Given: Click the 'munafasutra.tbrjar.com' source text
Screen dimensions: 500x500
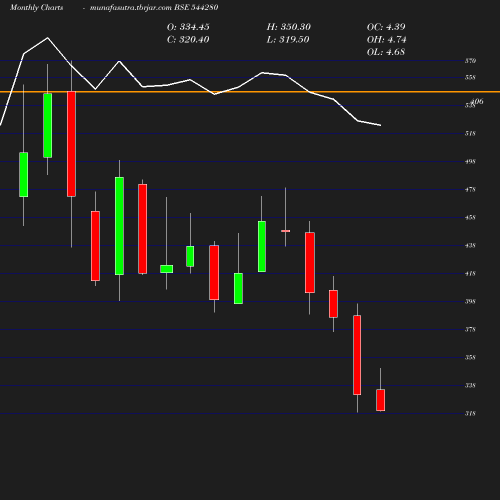Looking at the screenshot, I should 131,7.
